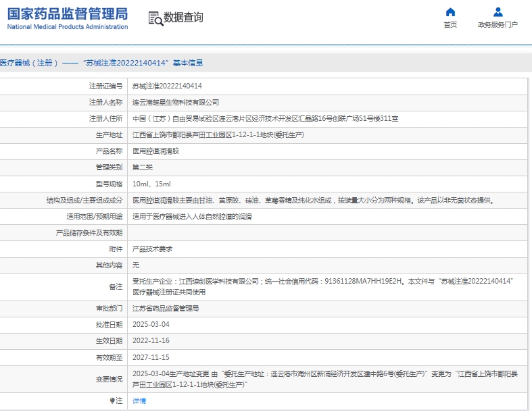Click the lightbulb icon beside 注
The width and height of the screenshot is (532, 416).
click(112, 400)
